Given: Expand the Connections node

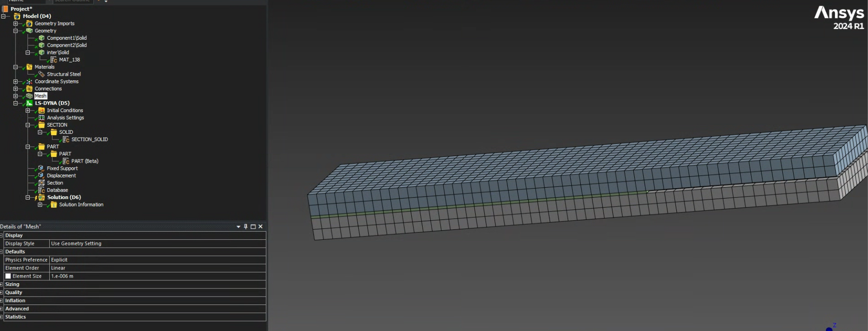Looking at the screenshot, I should click(x=16, y=88).
